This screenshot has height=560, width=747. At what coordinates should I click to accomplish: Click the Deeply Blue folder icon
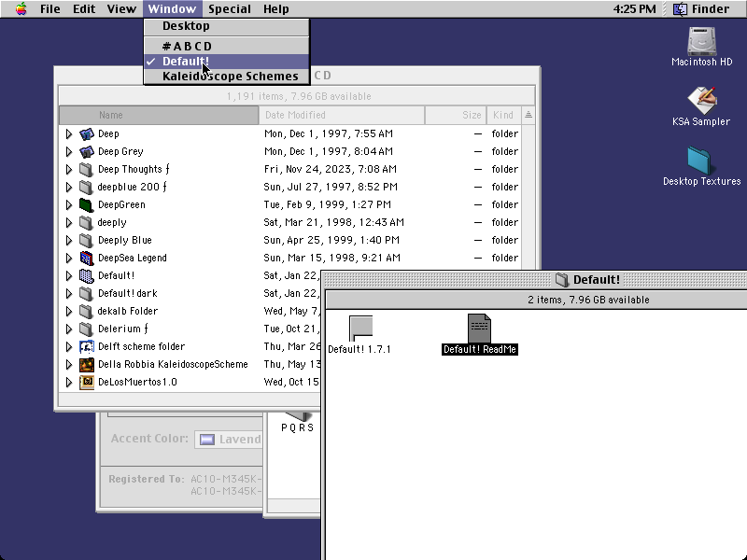tap(86, 240)
